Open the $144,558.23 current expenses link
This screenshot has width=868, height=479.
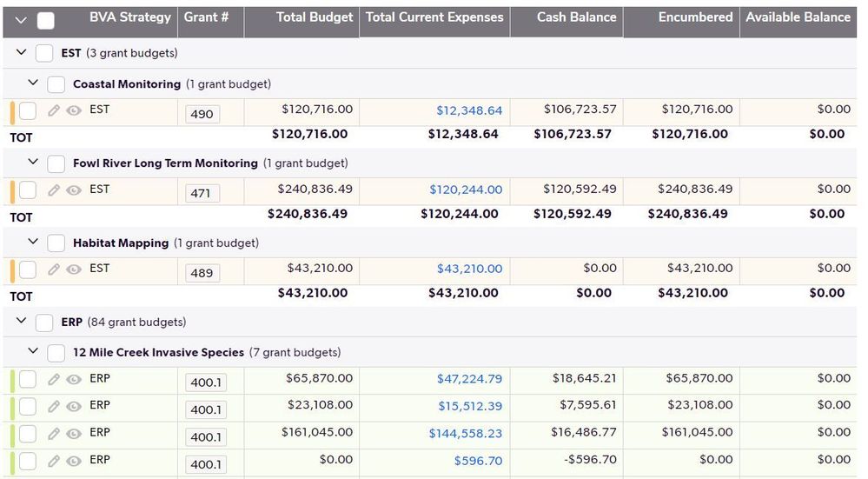pyautogui.click(x=466, y=434)
